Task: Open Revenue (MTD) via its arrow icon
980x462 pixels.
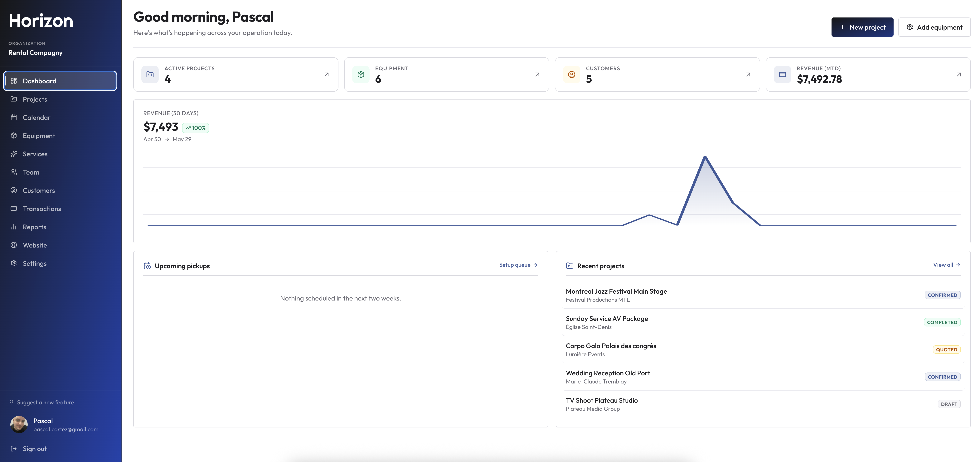Action: [959, 75]
